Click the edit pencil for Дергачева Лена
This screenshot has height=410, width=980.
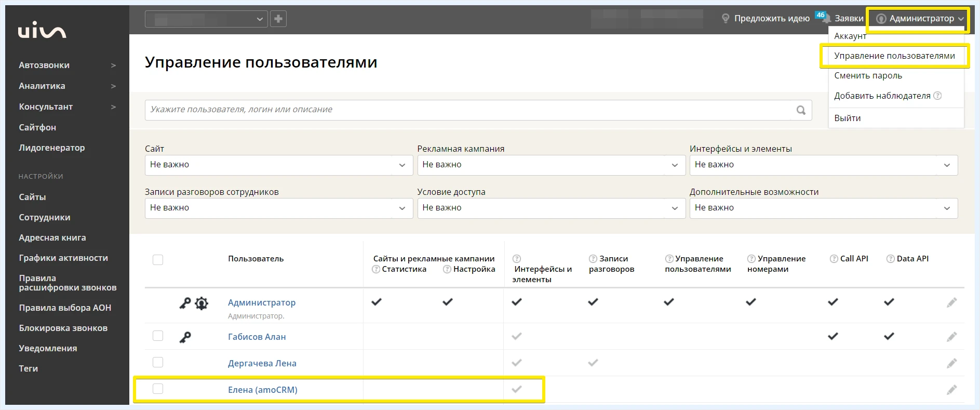[951, 363]
